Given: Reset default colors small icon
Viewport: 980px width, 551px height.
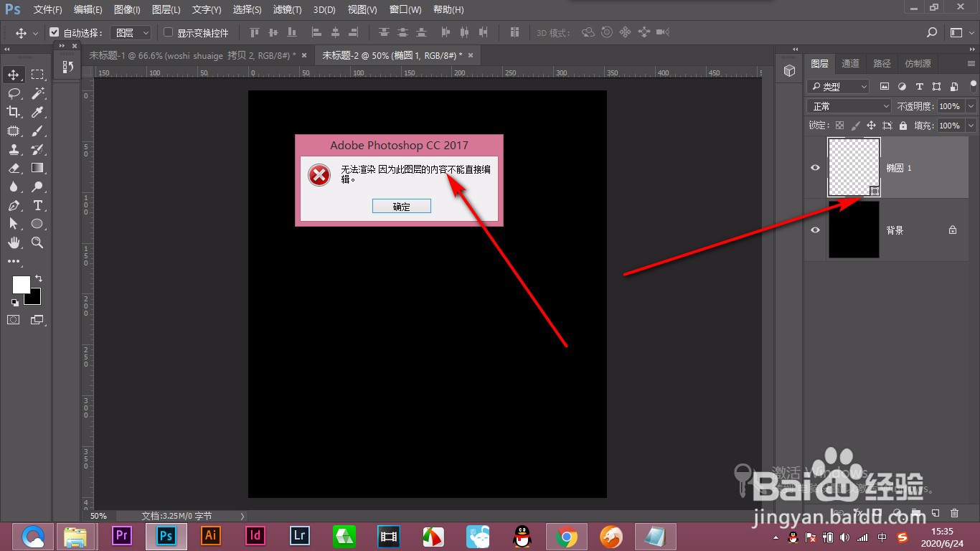Looking at the screenshot, I should 15,303.
